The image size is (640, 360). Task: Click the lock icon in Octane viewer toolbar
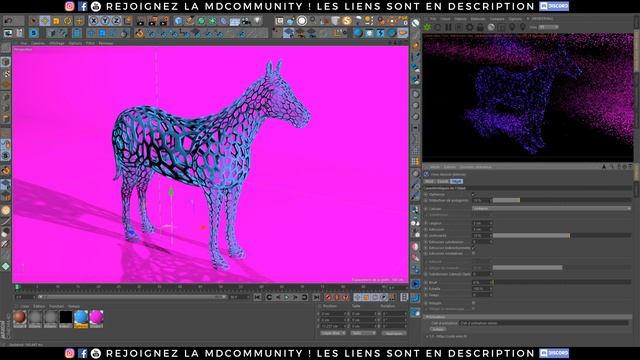point(480,27)
